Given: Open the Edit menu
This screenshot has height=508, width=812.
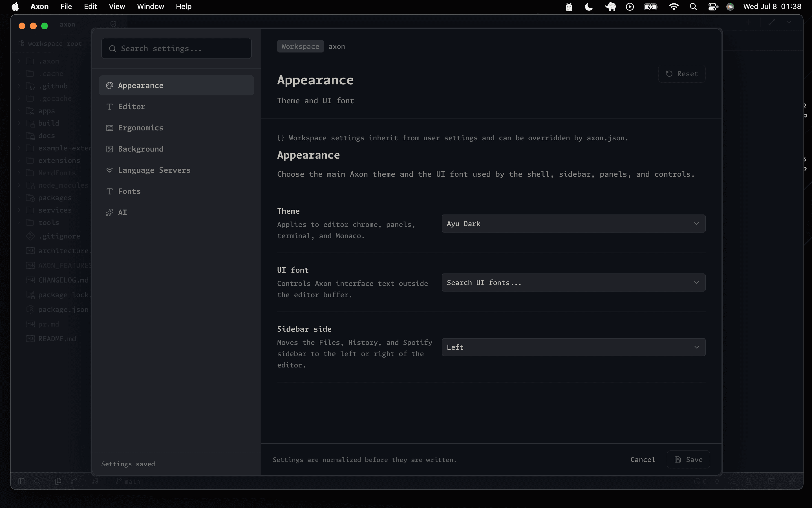Looking at the screenshot, I should click(90, 7).
